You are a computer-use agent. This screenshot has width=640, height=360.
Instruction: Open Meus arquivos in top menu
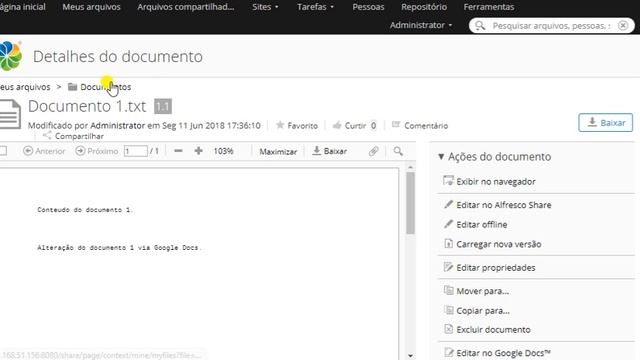click(91, 7)
